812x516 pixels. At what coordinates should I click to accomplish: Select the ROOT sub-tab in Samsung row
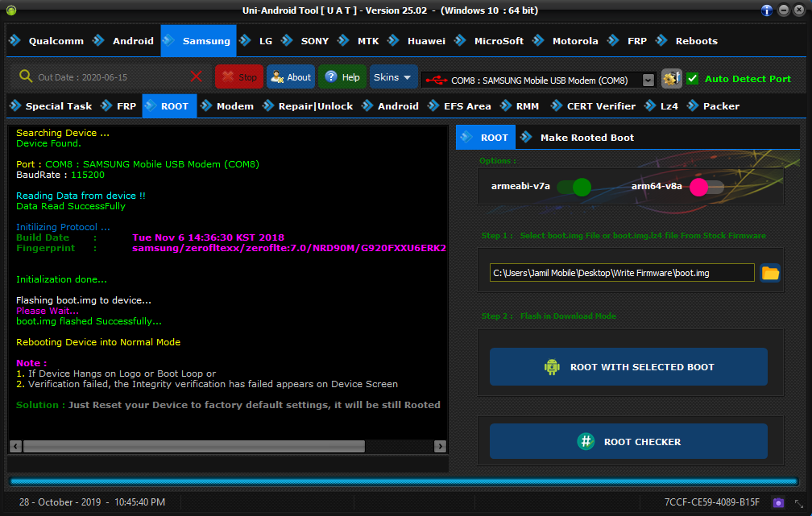tap(169, 106)
